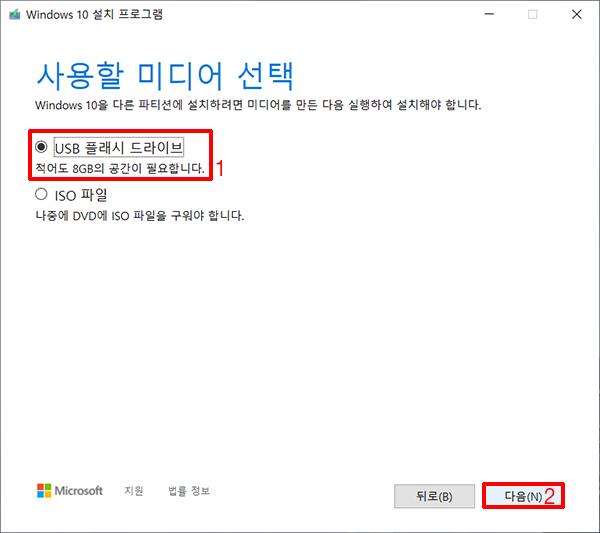This screenshot has height=533, width=600.
Task: Click the text '적어도 8GB의 공간이 필요합니다.'
Action: (x=120, y=168)
